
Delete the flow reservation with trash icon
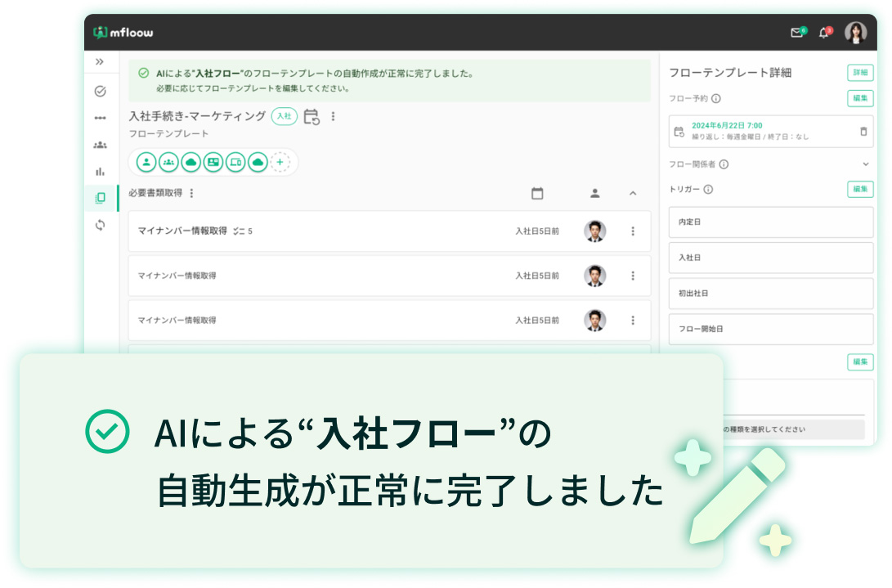863,131
